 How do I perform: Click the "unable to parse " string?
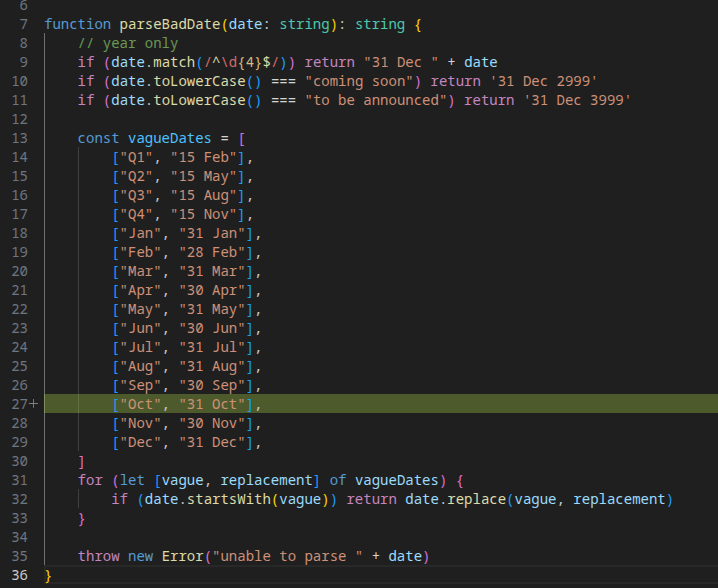pyautogui.click(x=288, y=556)
